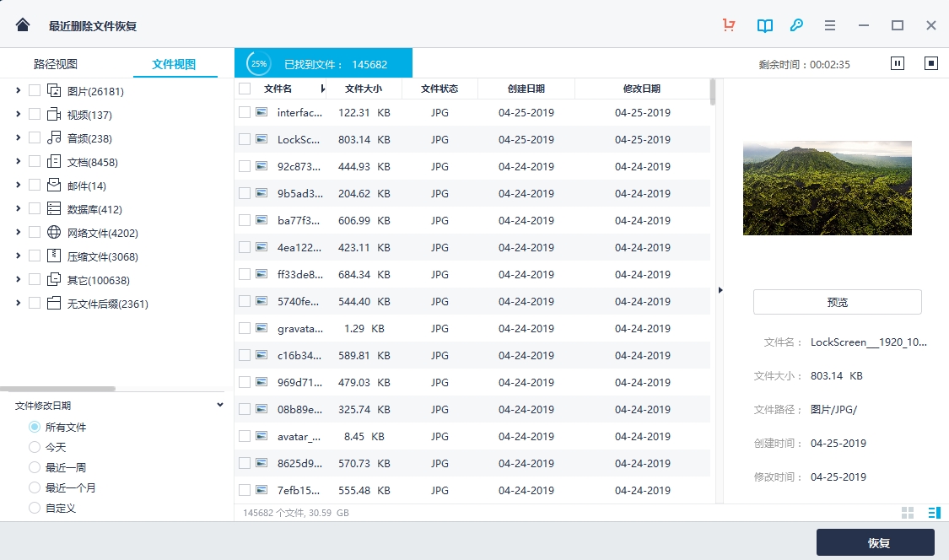Click image file icon for gravata... row

pyautogui.click(x=262, y=328)
